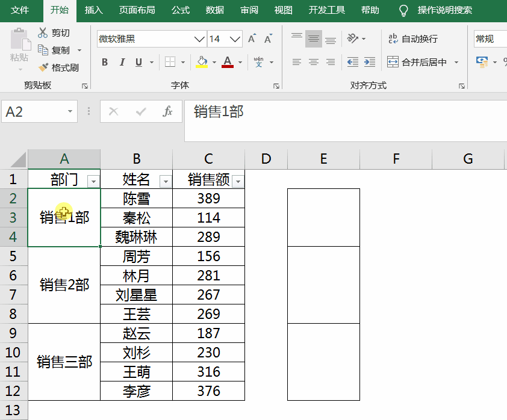
Task: Apply the borders icon
Action: pyautogui.click(x=170, y=62)
